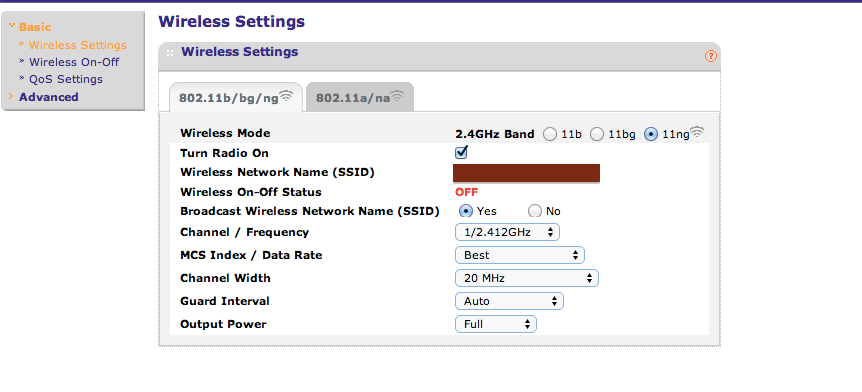Image resolution: width=862 pixels, height=392 pixels.
Task: Open the Channel Width dropdown
Action: [527, 278]
